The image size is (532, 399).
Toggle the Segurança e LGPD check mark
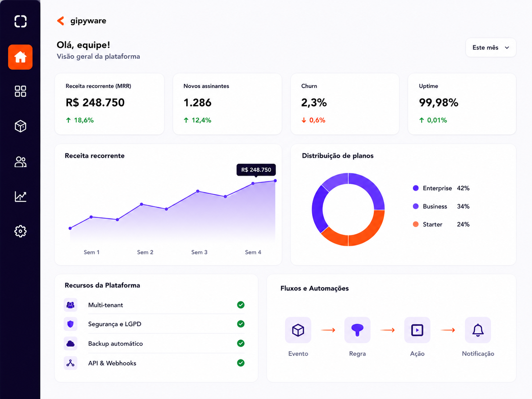click(241, 324)
